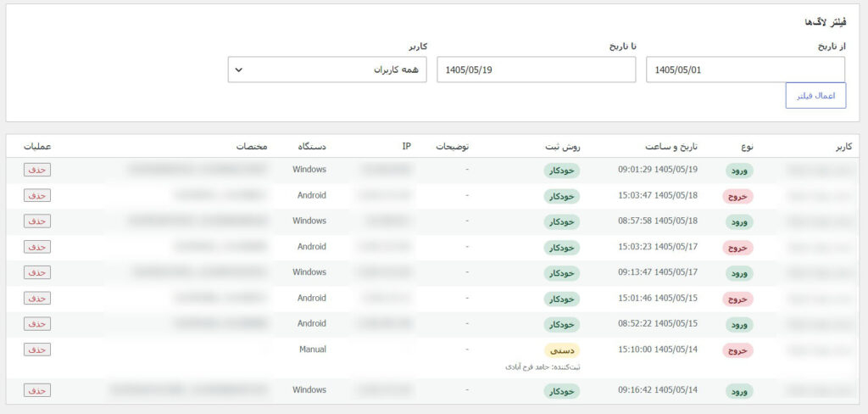
Task: Click ورود badge in 08:57:58 1405/05/18 row
Action: [x=739, y=221]
